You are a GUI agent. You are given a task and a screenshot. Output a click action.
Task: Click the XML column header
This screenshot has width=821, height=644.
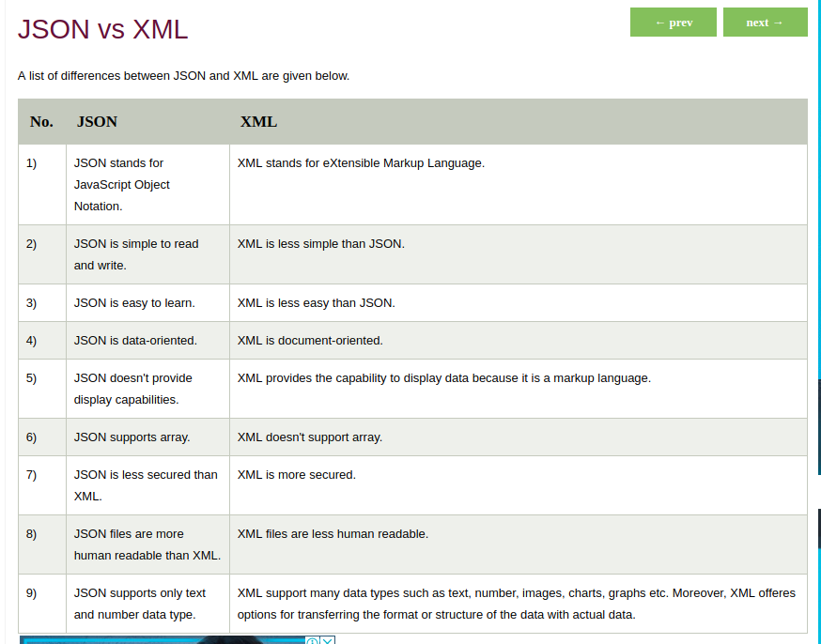click(258, 122)
